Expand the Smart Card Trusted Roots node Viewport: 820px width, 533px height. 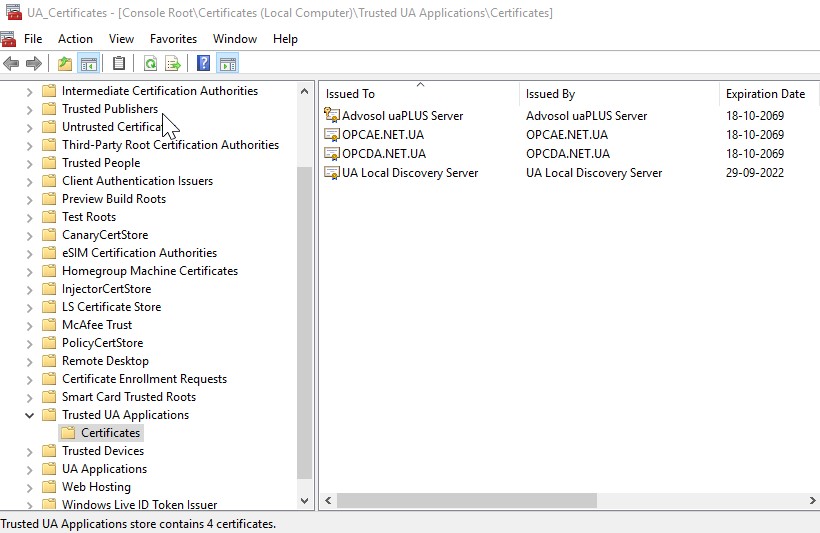[x=30, y=398]
